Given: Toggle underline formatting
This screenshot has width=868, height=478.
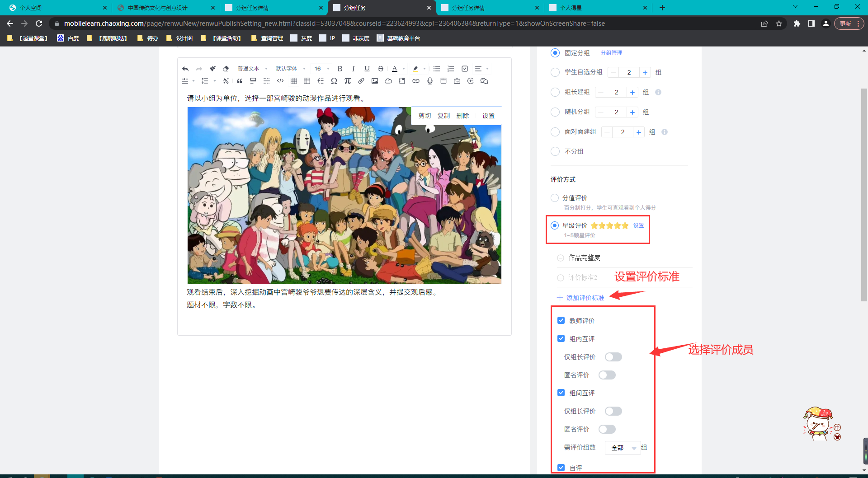Looking at the screenshot, I should [367, 69].
